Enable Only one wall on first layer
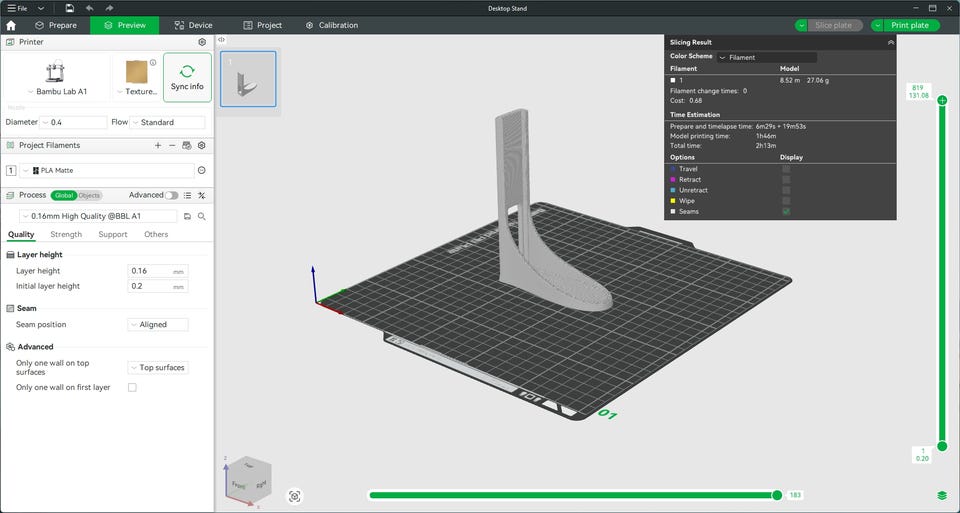The image size is (960, 513). [132, 387]
